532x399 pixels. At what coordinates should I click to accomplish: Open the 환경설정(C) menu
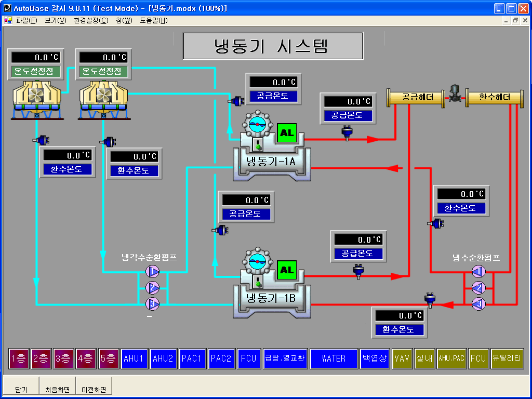(x=91, y=21)
